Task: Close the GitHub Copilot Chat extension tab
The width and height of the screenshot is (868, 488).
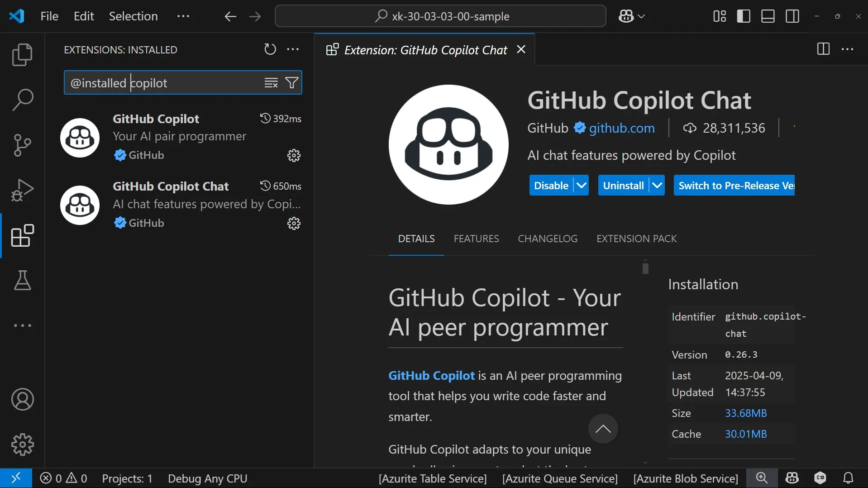Action: click(521, 49)
